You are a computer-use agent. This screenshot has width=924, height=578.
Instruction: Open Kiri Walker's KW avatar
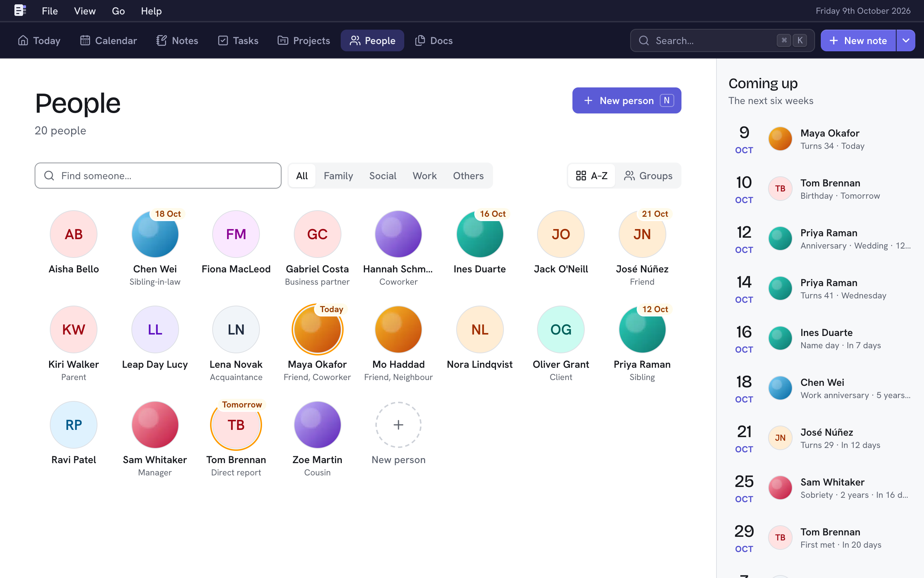(74, 329)
